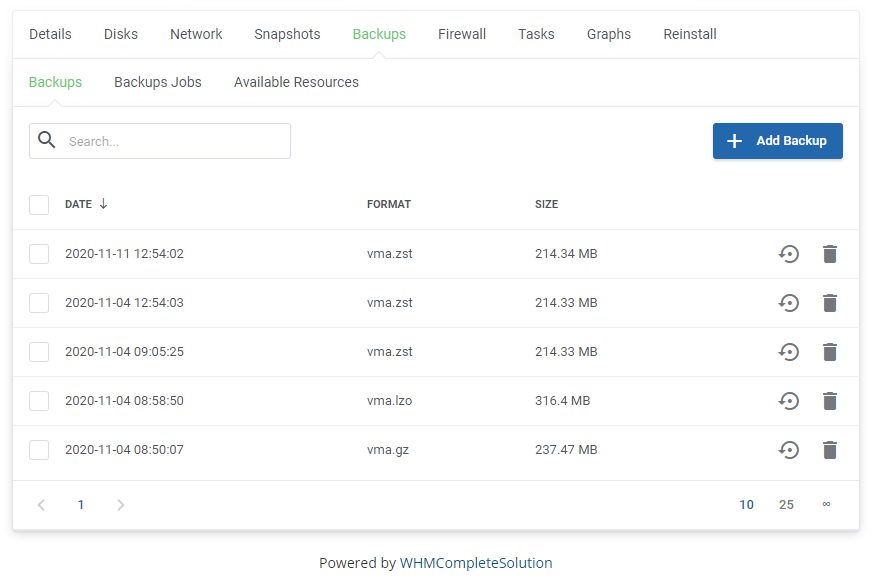Go to the previous page arrow
Image resolution: width=874 pixels, height=580 pixels.
point(41,505)
